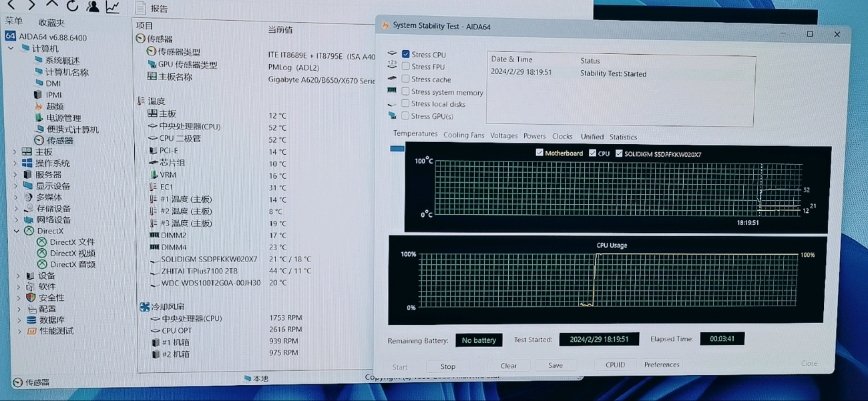Stop the stability test with Stop button
868x401 pixels.
[x=448, y=366]
